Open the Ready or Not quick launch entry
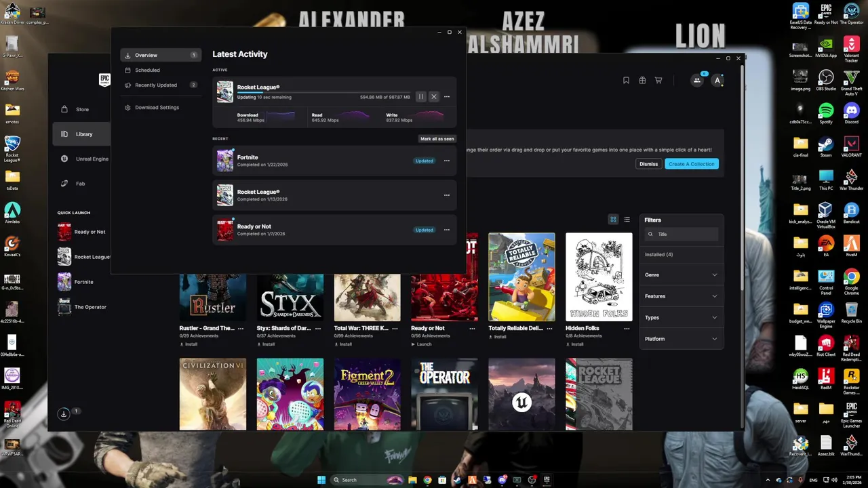 [x=83, y=232]
